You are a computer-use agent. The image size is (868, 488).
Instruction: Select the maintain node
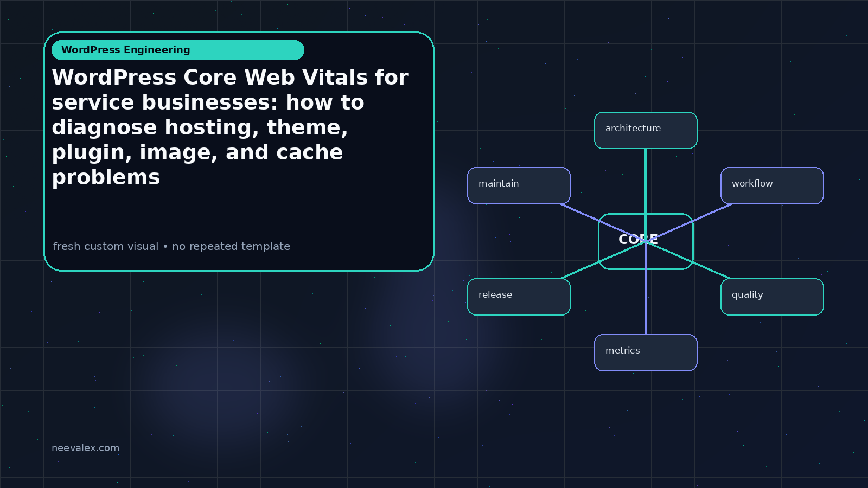(x=519, y=185)
